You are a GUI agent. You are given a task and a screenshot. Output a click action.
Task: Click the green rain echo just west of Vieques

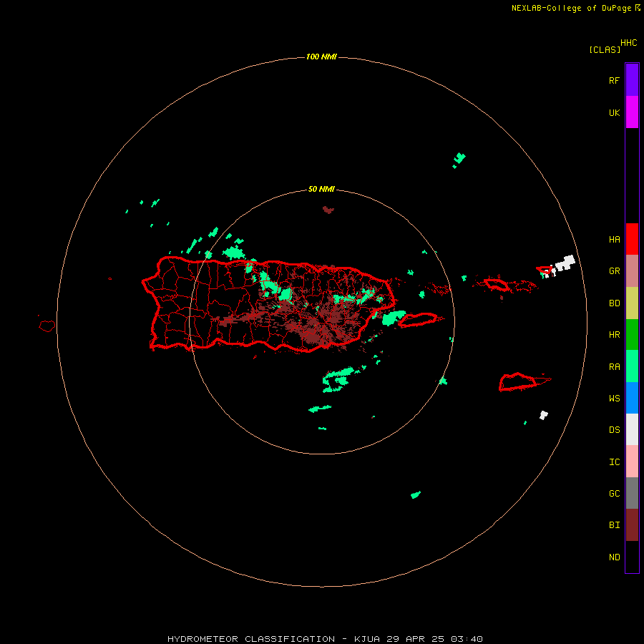(x=394, y=318)
